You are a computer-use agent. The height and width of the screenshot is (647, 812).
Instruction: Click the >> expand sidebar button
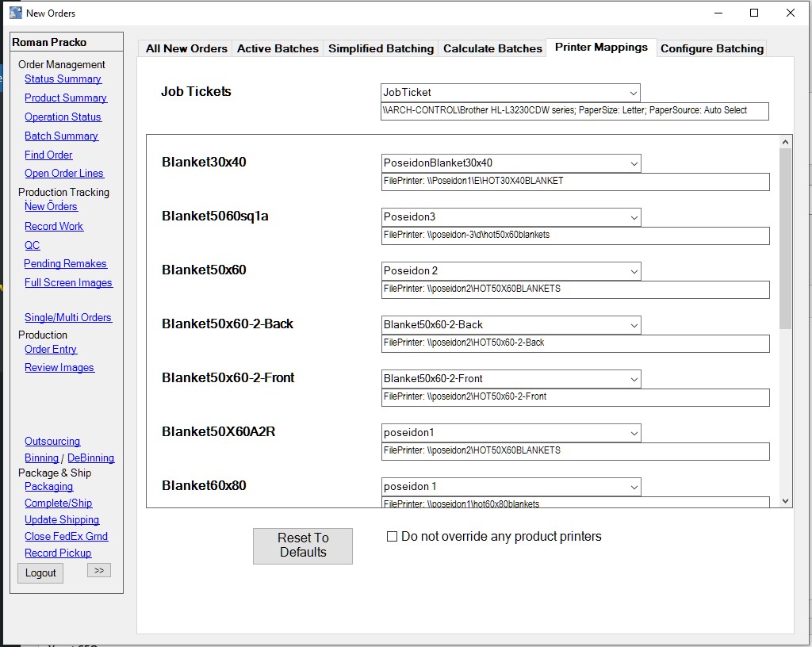coord(99,570)
